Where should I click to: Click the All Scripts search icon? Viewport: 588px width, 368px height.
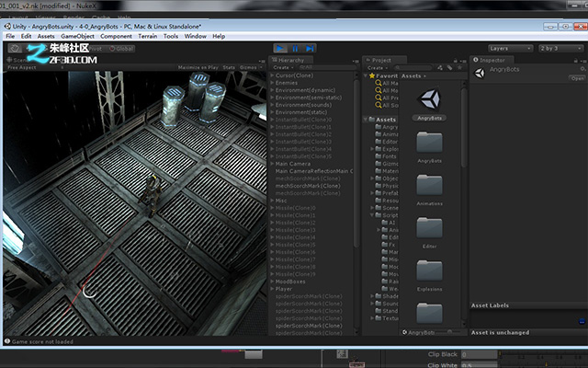(x=379, y=105)
